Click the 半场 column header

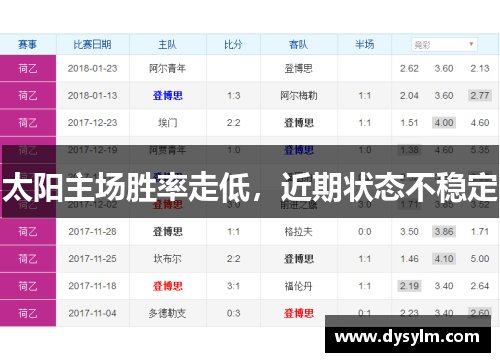pos(364,44)
